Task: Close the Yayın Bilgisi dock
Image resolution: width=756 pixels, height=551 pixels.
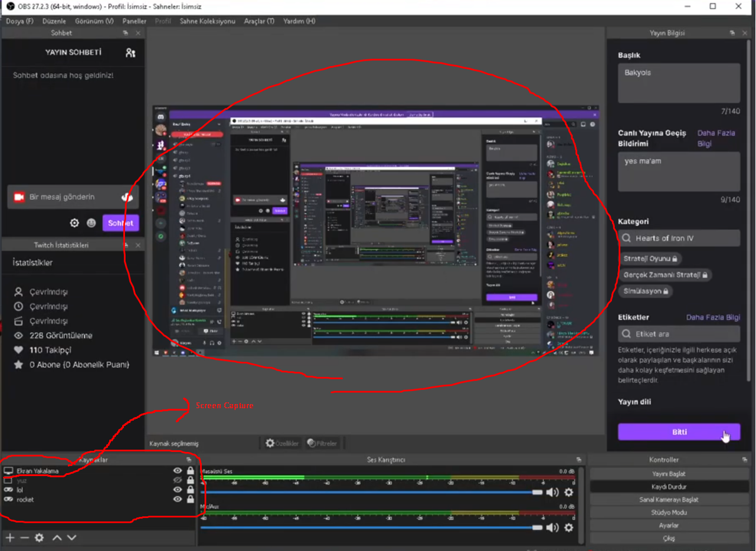Action: tap(745, 34)
